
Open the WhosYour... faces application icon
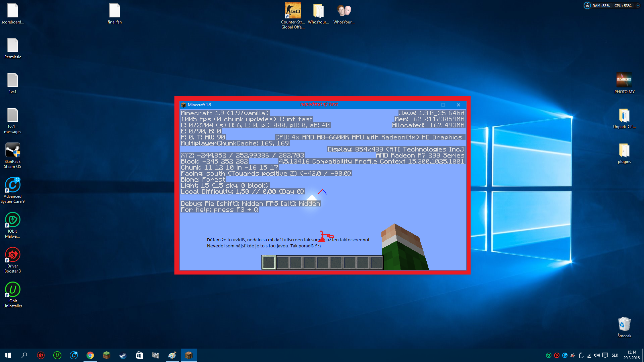pos(344,13)
